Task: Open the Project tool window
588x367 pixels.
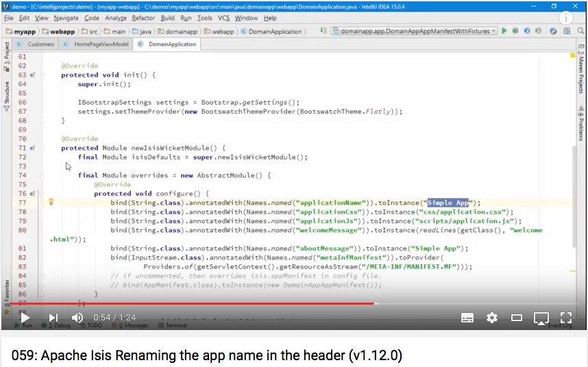Action: [x=7, y=57]
